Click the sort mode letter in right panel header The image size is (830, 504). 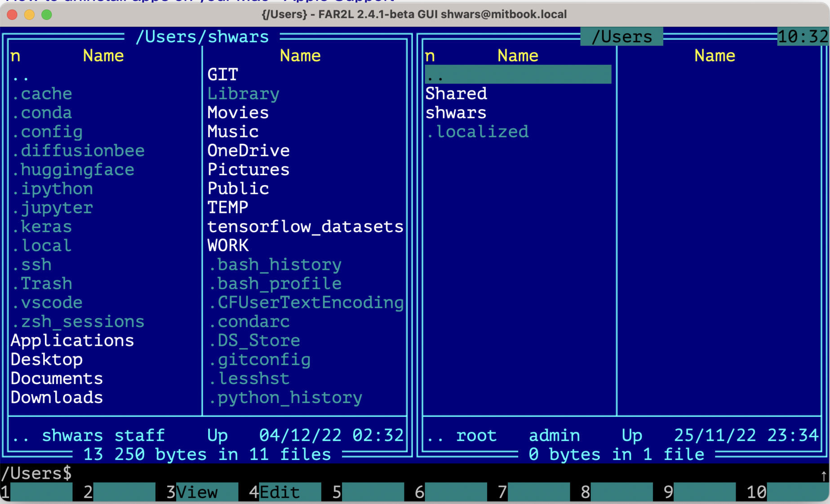(x=430, y=56)
